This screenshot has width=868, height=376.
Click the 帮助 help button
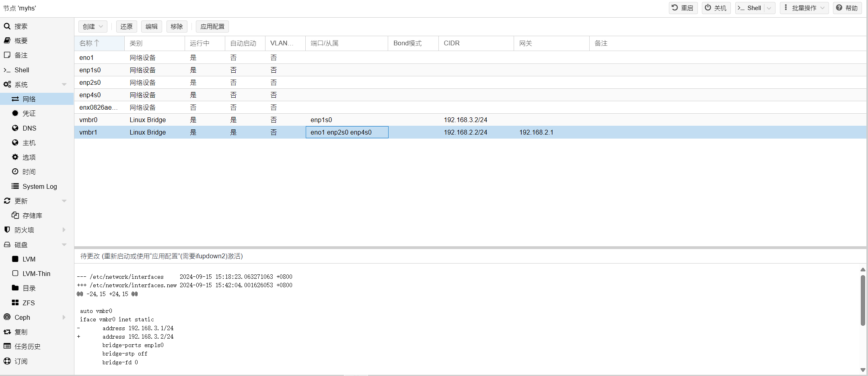point(847,8)
